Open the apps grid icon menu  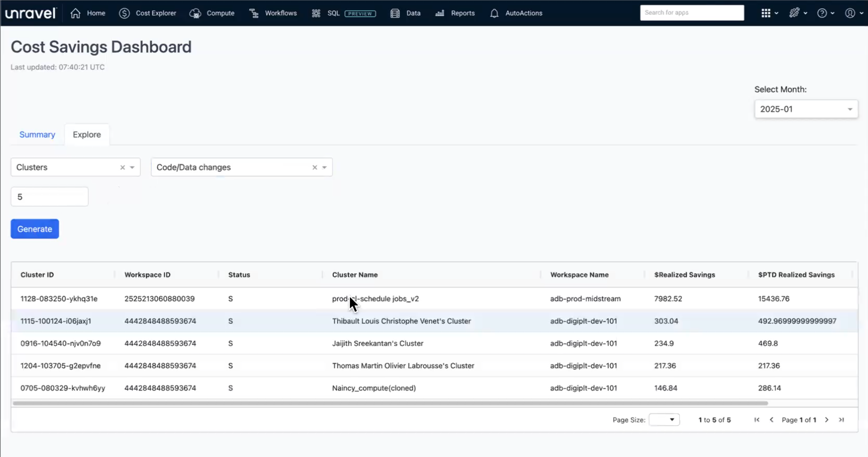coord(766,13)
